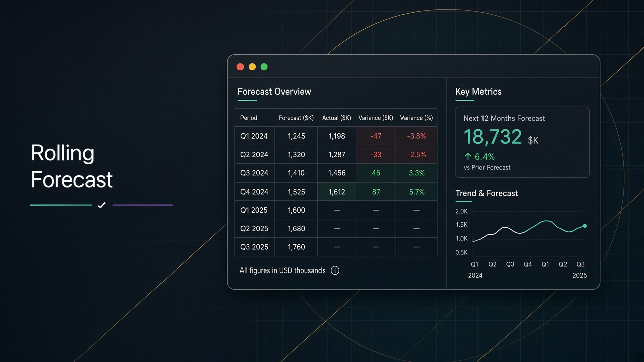Click the Variance (%) column header
644x362 pixels.
(x=417, y=118)
